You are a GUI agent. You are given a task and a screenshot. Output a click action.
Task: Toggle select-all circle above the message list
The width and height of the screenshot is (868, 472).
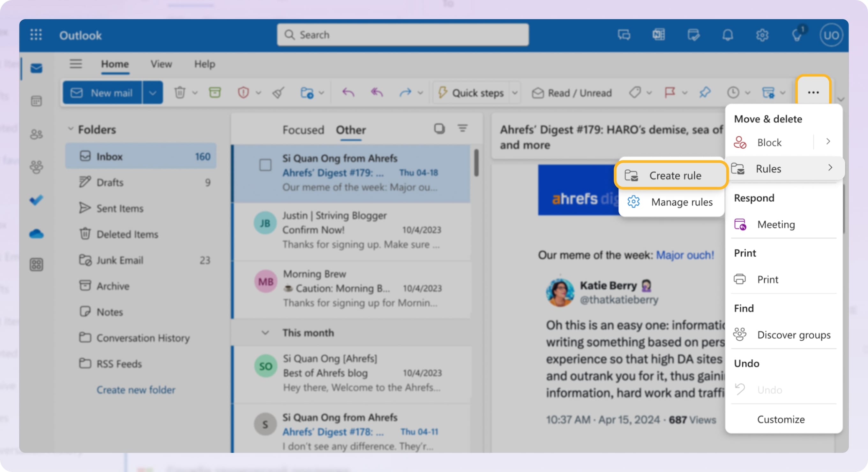[x=440, y=129]
